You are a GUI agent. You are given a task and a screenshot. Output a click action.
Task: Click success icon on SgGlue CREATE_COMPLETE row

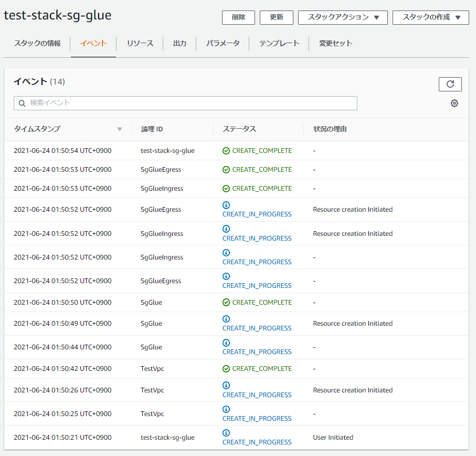click(x=226, y=302)
